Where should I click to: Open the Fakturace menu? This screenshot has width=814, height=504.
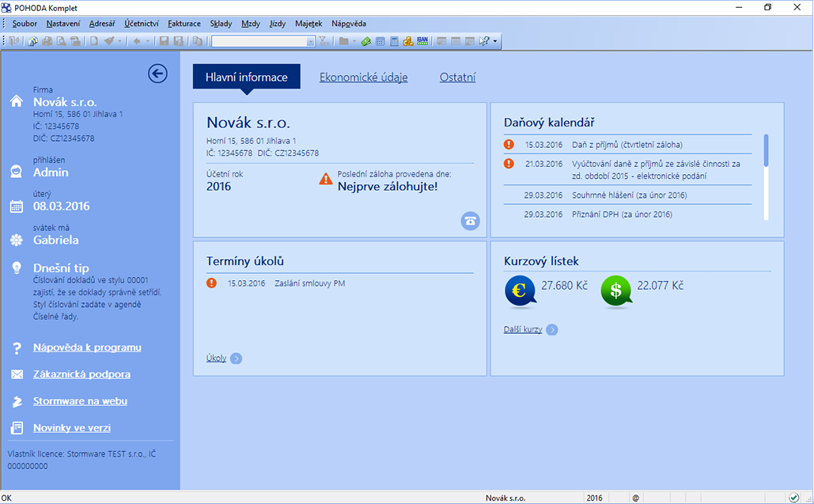[184, 24]
